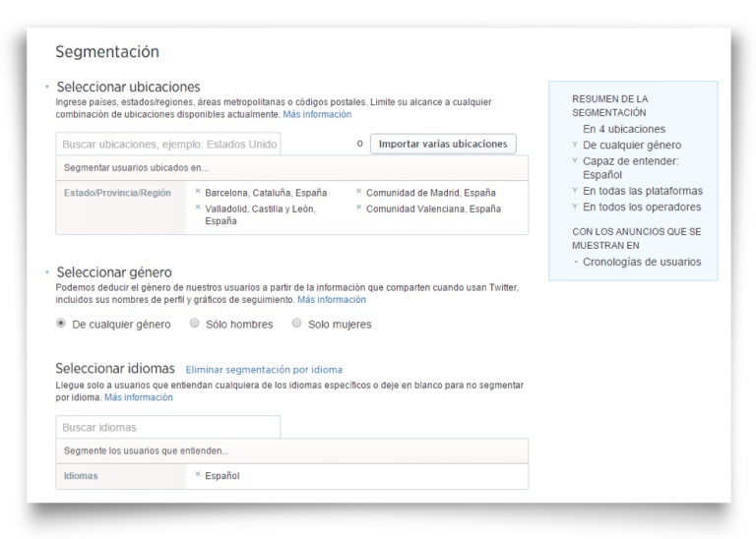Image resolution: width=756 pixels, height=539 pixels.
Task: Click the Resumen de la segmentación title
Action: click(x=610, y=106)
